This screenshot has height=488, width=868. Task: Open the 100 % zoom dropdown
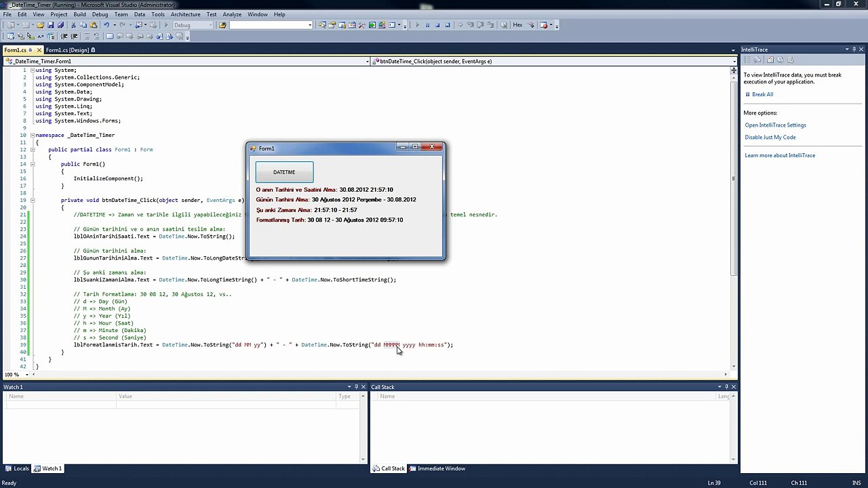click(26, 374)
